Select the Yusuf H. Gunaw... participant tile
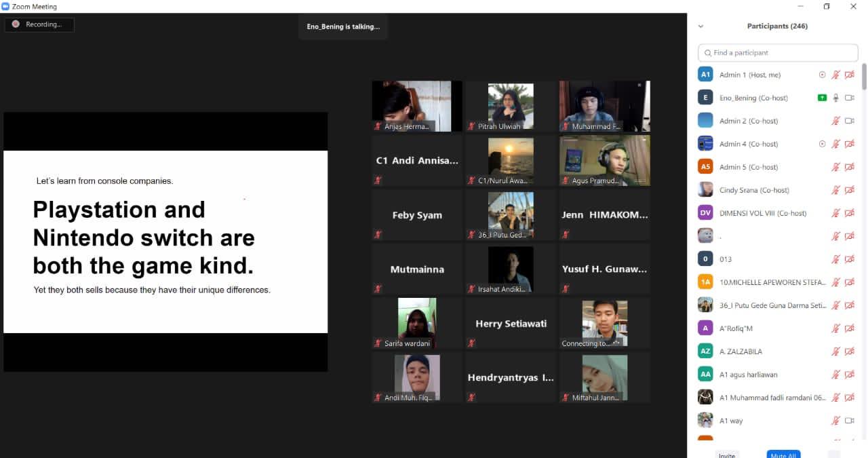 (x=604, y=269)
